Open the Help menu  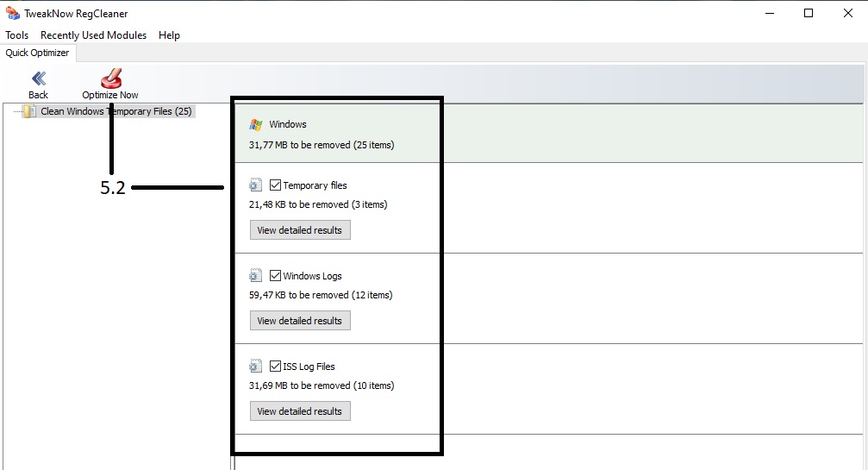169,34
